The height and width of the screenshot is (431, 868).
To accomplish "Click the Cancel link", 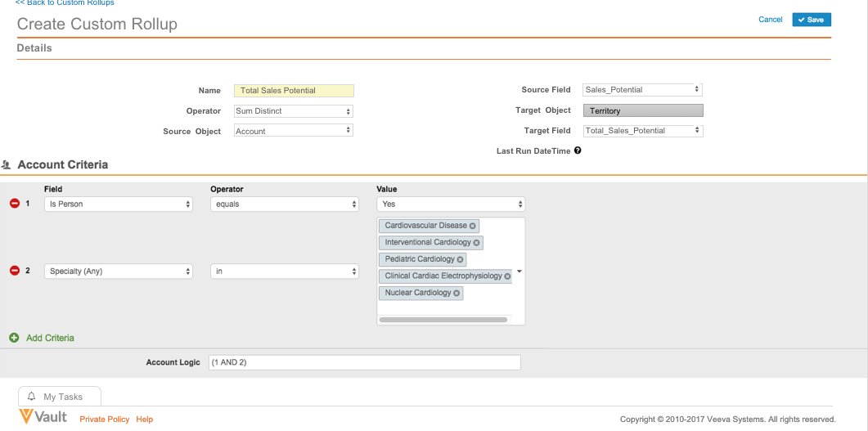I will 771,20.
